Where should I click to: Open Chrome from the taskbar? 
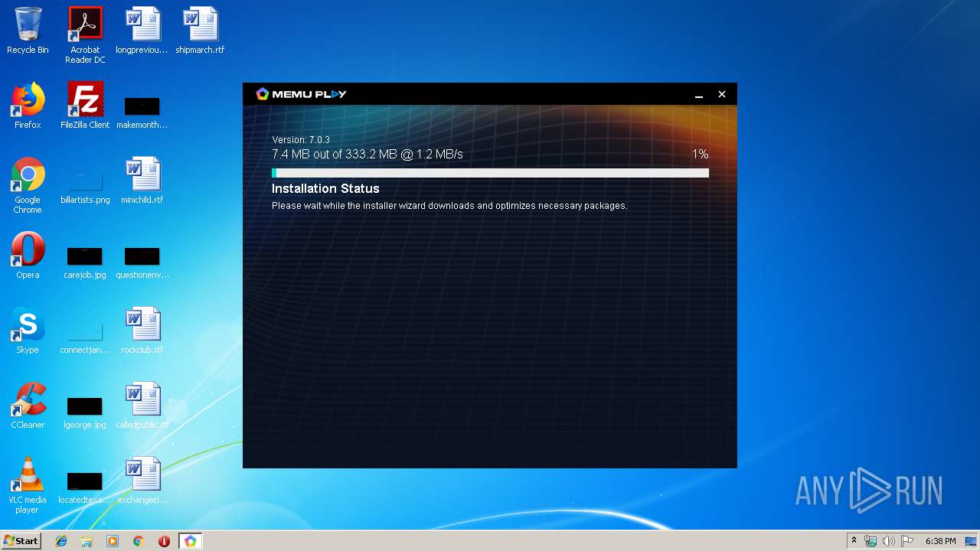click(139, 541)
